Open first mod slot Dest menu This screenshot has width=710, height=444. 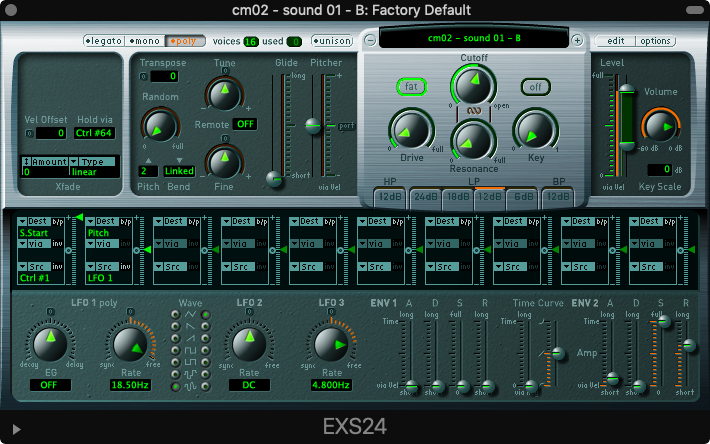click(41, 219)
